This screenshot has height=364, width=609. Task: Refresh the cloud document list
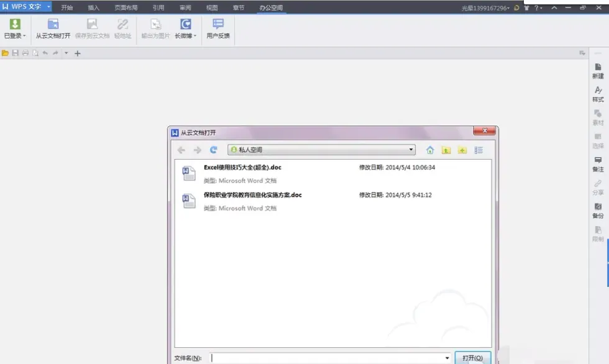pos(213,150)
